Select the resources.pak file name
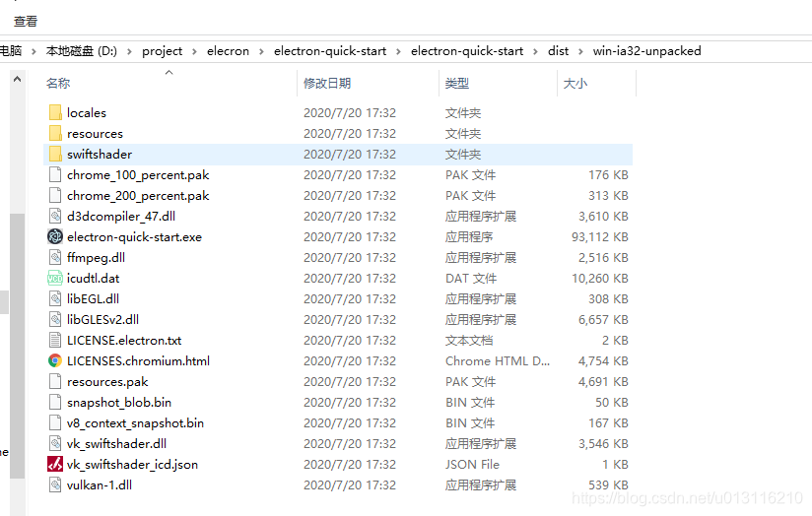 [x=107, y=382]
